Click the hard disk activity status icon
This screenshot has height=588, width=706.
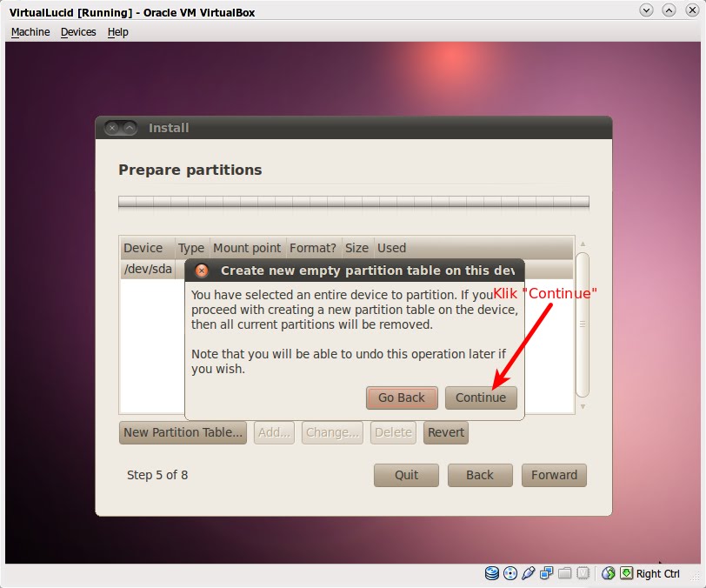[492, 573]
